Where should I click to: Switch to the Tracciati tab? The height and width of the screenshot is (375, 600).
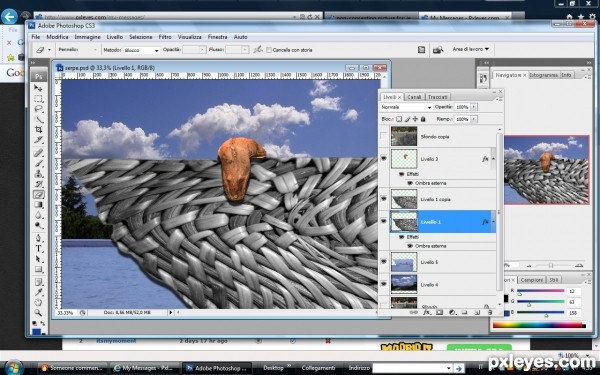(437, 97)
